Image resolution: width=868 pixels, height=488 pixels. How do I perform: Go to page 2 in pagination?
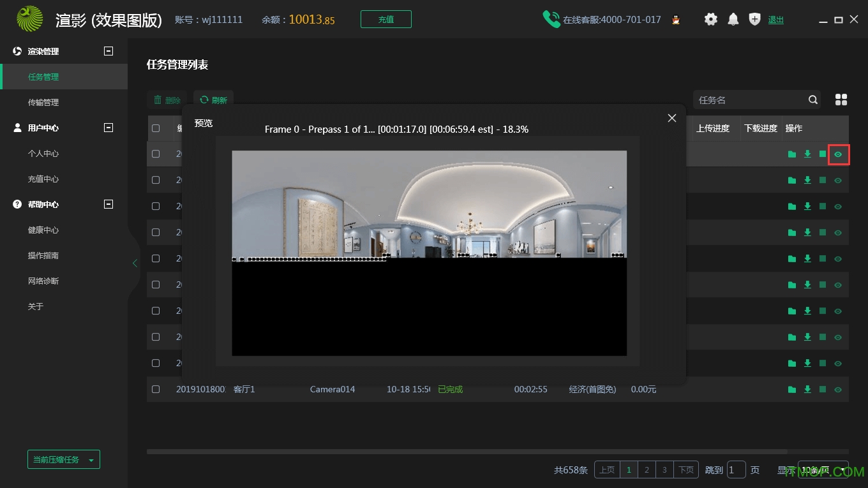click(647, 470)
